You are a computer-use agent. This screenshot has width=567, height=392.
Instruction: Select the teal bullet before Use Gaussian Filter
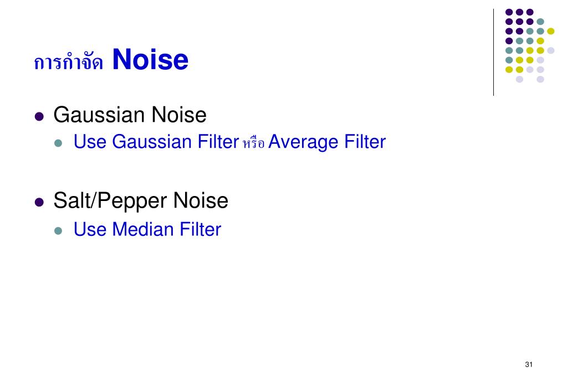point(58,143)
